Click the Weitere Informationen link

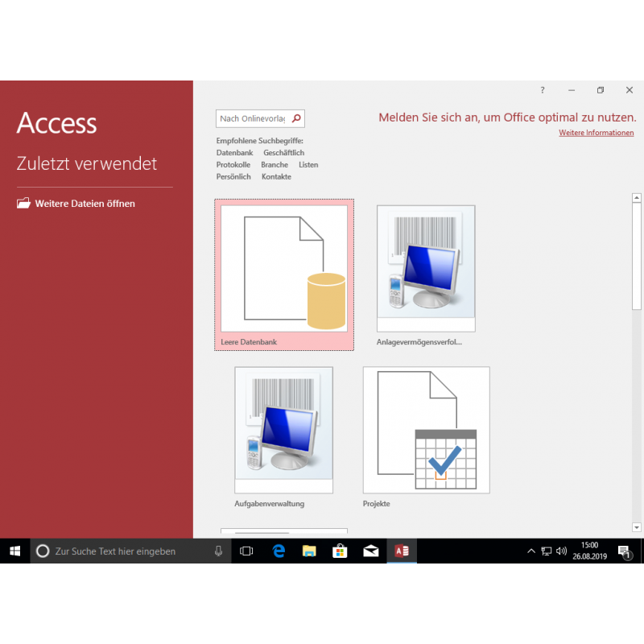click(596, 133)
